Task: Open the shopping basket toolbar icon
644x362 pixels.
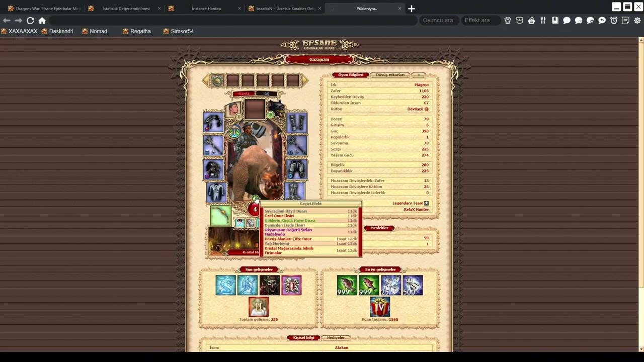Action: 531,21
